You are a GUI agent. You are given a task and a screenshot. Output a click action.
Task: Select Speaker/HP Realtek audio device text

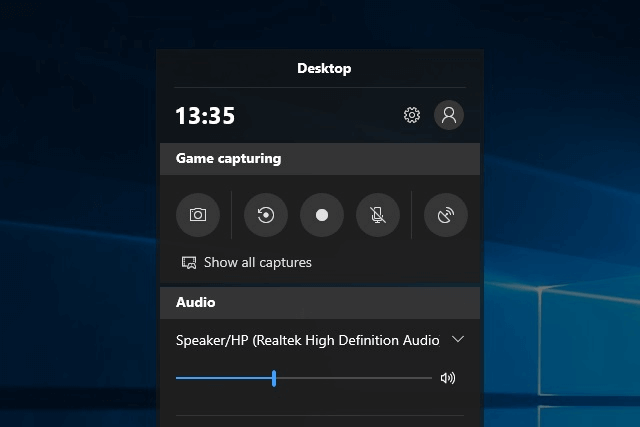pos(307,340)
